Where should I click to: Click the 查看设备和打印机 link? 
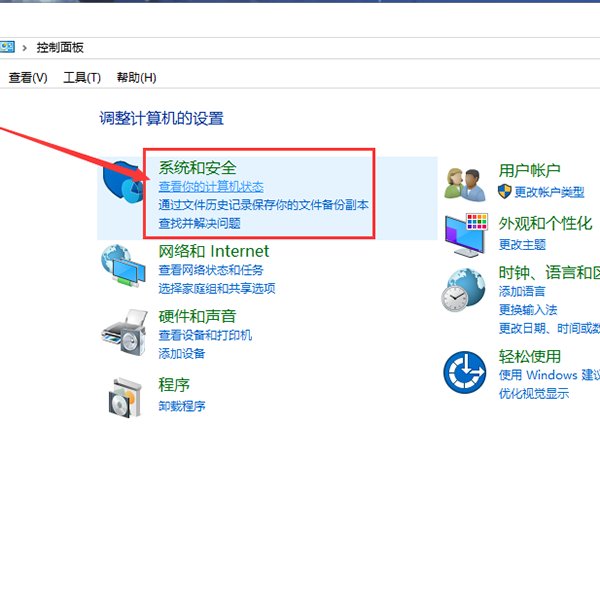205,335
